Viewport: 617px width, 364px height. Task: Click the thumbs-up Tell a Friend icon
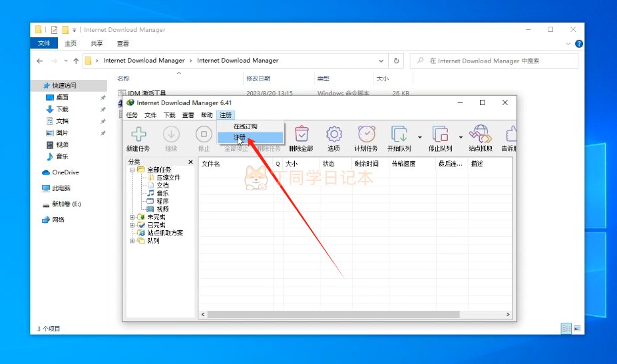(511, 134)
